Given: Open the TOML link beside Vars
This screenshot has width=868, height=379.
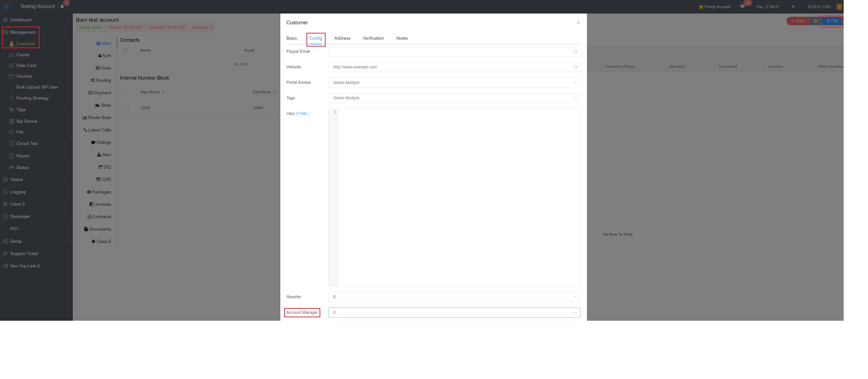Looking at the screenshot, I should coord(302,114).
